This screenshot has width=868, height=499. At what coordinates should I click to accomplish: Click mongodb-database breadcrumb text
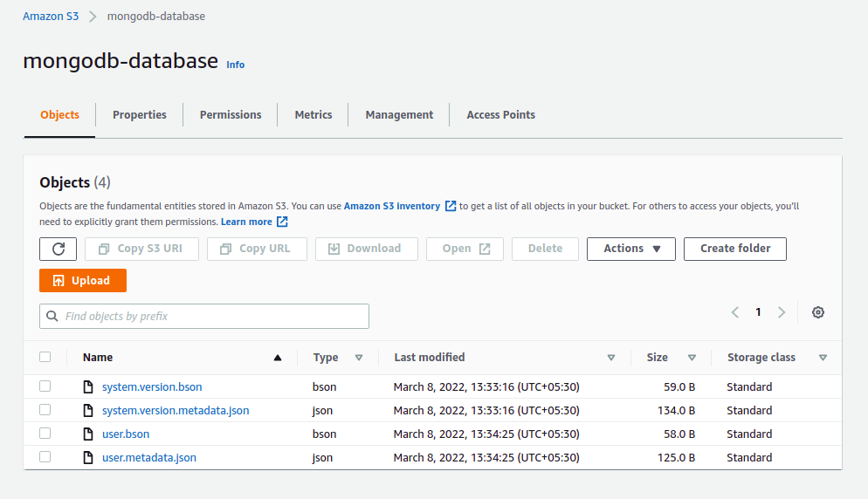[x=156, y=17]
